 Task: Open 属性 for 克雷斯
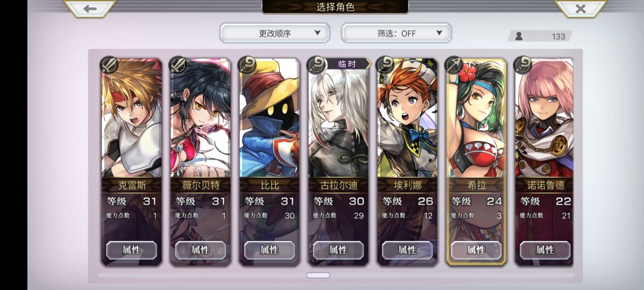point(131,250)
